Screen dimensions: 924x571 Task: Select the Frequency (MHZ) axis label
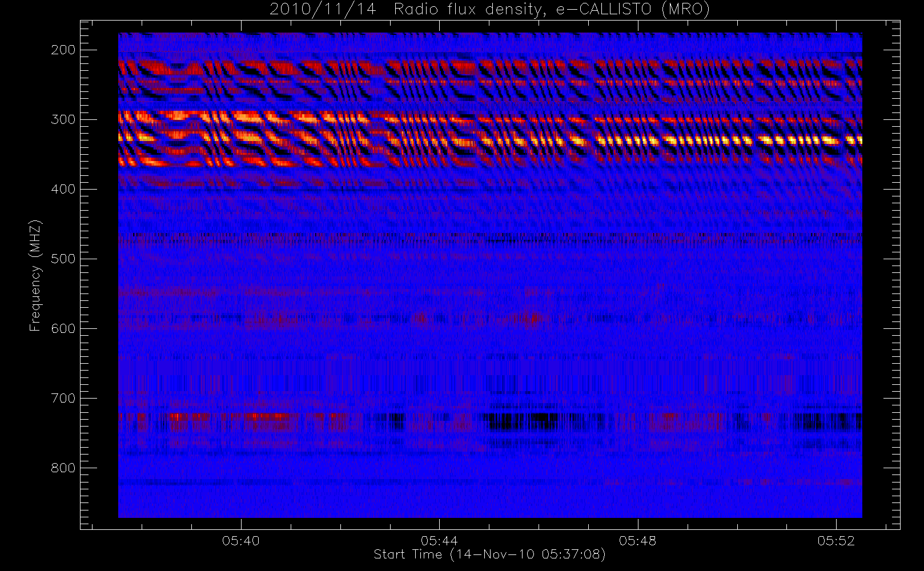pos(35,275)
